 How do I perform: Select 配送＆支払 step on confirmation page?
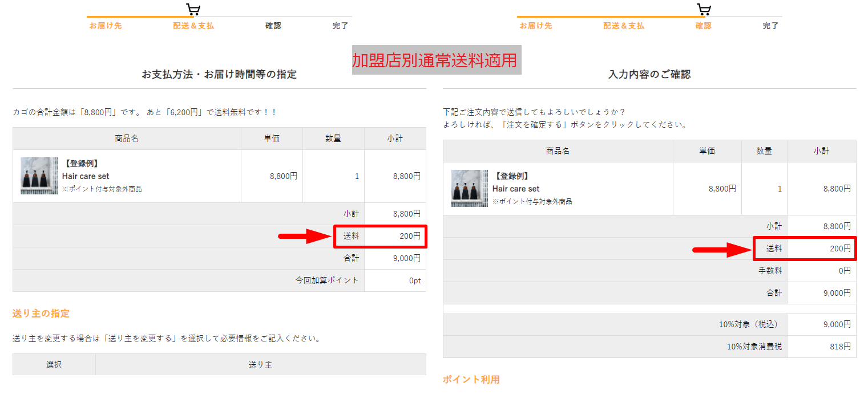tap(624, 26)
